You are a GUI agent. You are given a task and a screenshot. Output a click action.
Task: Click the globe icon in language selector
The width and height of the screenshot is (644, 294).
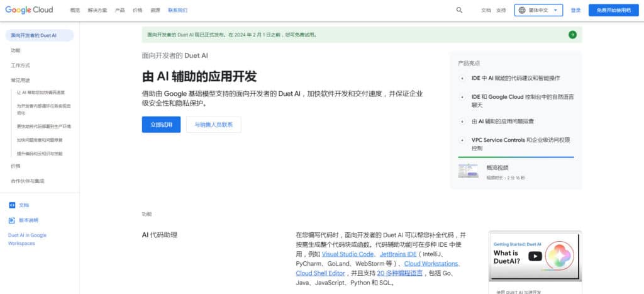click(522, 10)
